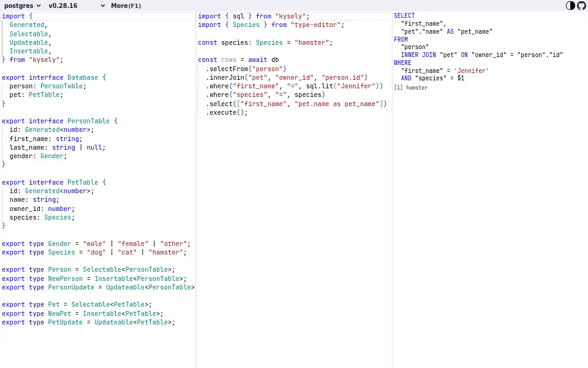Click the 'person: PersonTable;' line
This screenshot has height=368, width=588.
click(x=48, y=86)
